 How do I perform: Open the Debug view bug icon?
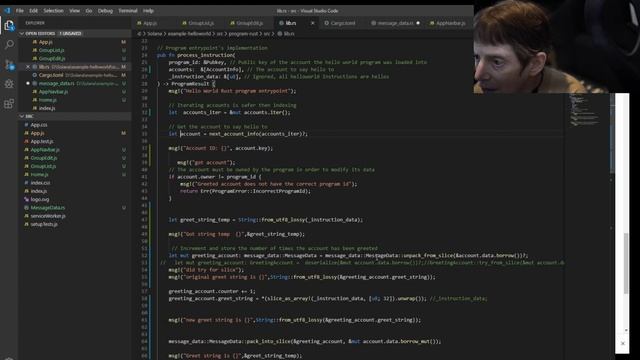[x=9, y=84]
